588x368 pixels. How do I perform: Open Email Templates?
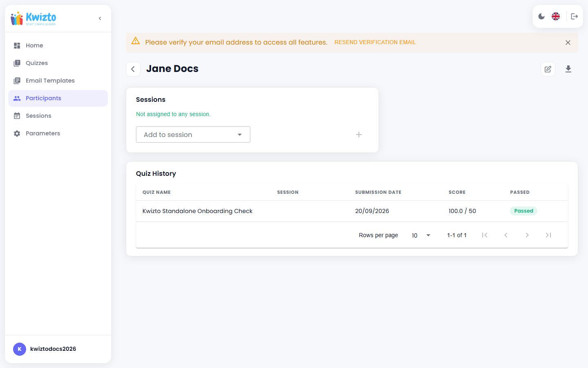pyautogui.click(x=58, y=81)
